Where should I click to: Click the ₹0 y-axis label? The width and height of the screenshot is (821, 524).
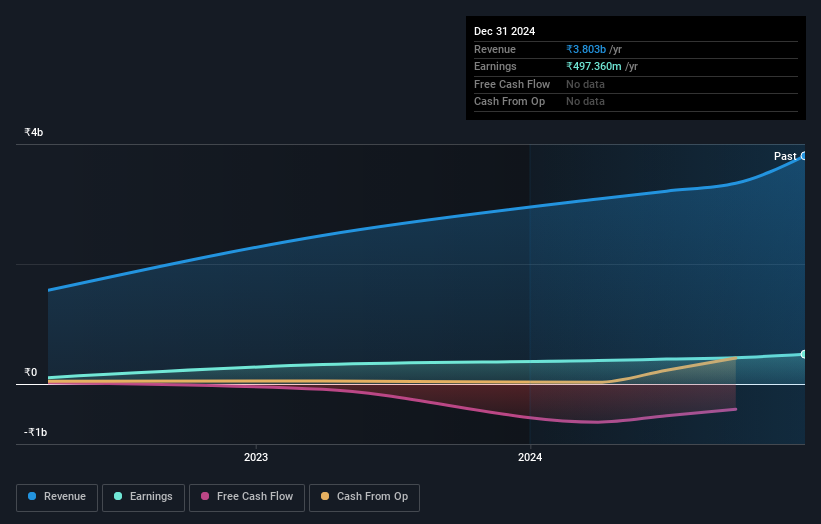[31, 372]
